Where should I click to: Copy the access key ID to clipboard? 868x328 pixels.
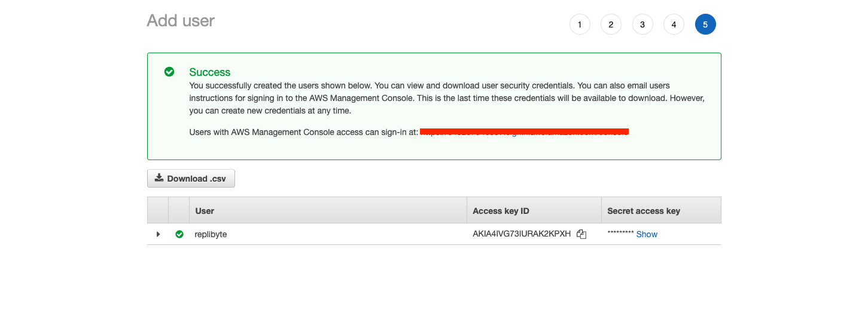[x=581, y=234]
